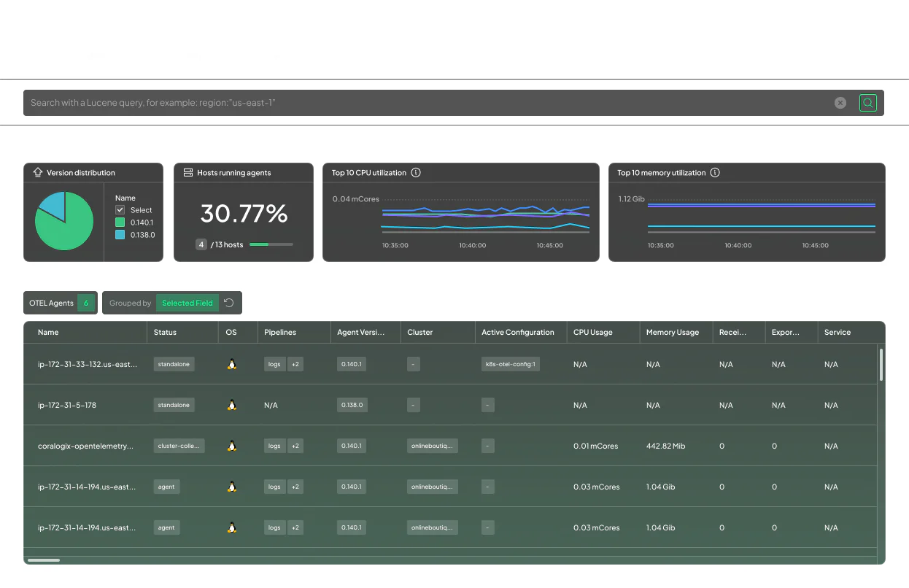Click the 13 hosts progress bar
This screenshot has height=588, width=909.
click(271, 244)
